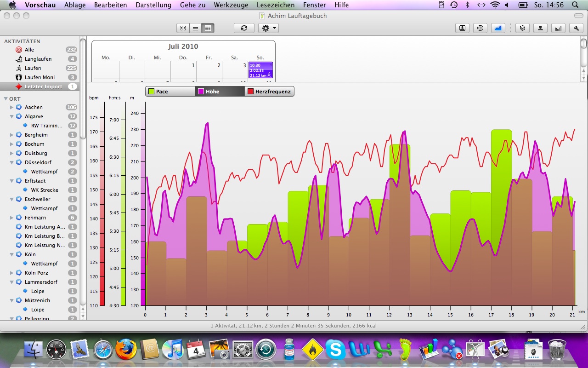Open the 3D box equipment button
This screenshot has width=588, height=368.
tap(522, 28)
